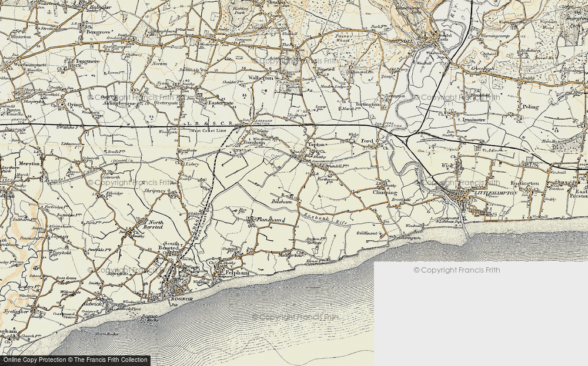This screenshot has height=366, width=588.
Task: Click the Littlehampton town label
Action: click(496, 193)
